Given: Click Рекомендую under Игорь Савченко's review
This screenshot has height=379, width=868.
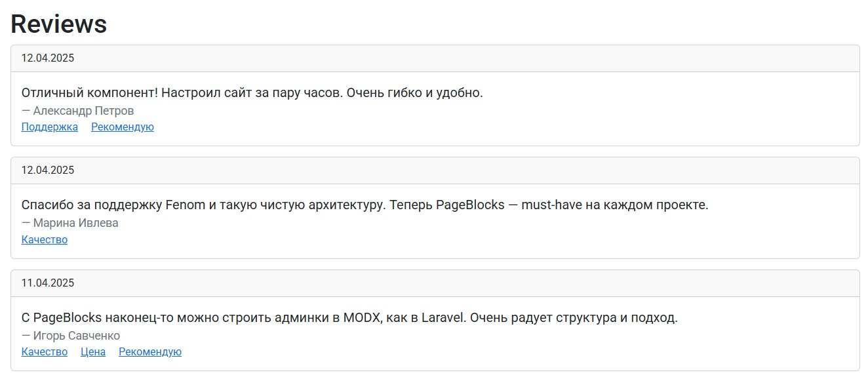Looking at the screenshot, I should (150, 352).
